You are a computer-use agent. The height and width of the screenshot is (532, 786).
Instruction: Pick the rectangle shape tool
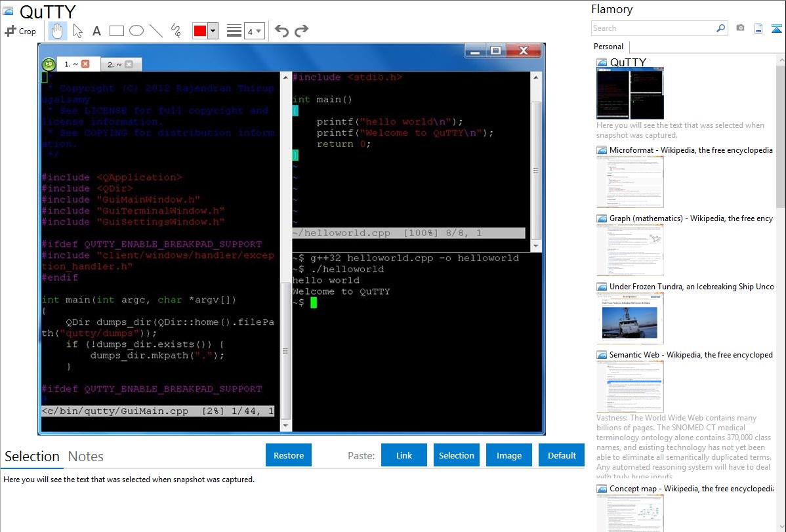click(116, 31)
